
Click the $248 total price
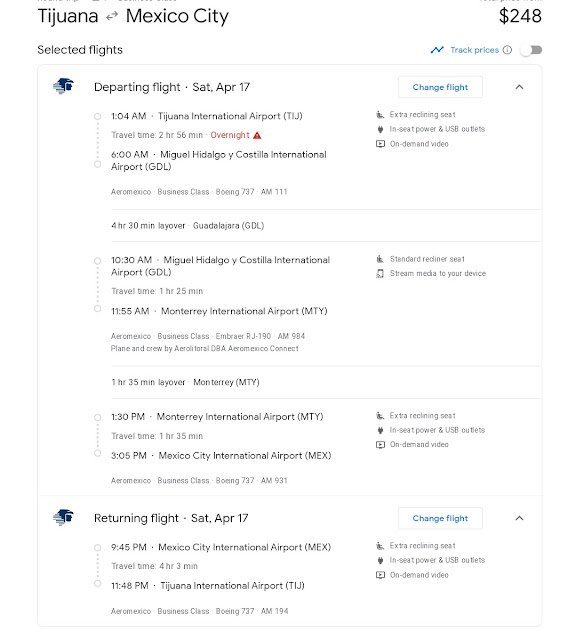520,16
